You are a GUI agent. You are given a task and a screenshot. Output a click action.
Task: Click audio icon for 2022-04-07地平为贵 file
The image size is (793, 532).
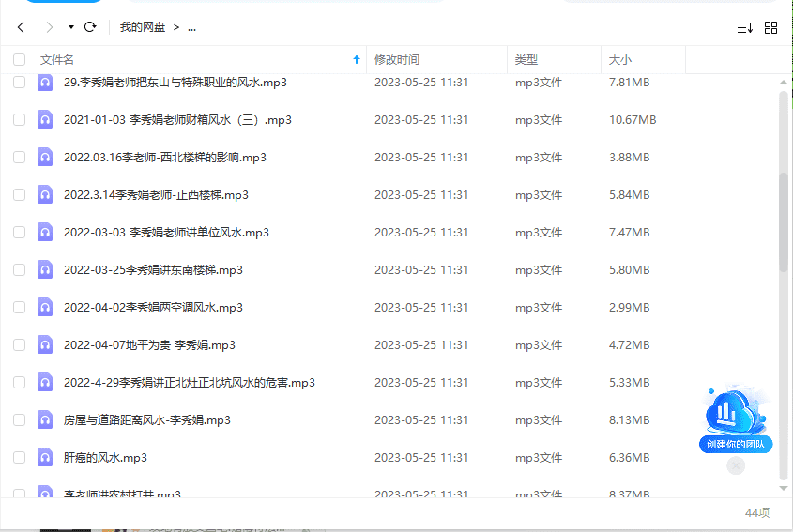(x=44, y=345)
